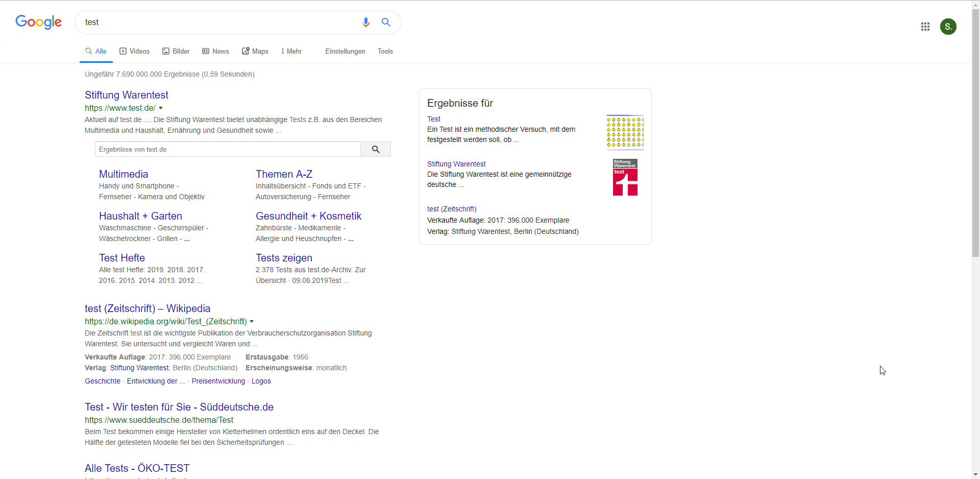Click the vertical page scrollbar thumb
Screen dimensions: 980x479
point(975,133)
